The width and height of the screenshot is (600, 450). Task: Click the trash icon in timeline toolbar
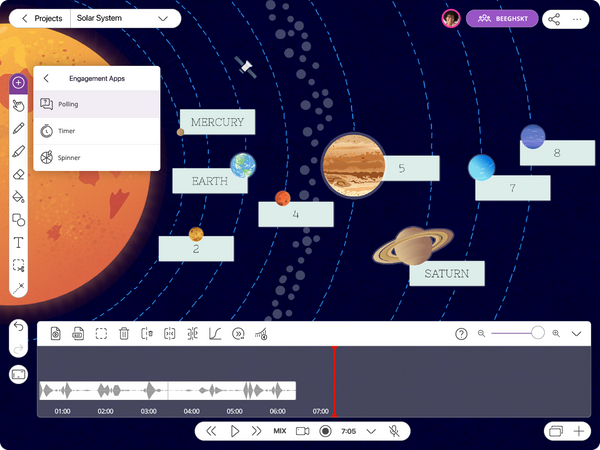coord(124,334)
